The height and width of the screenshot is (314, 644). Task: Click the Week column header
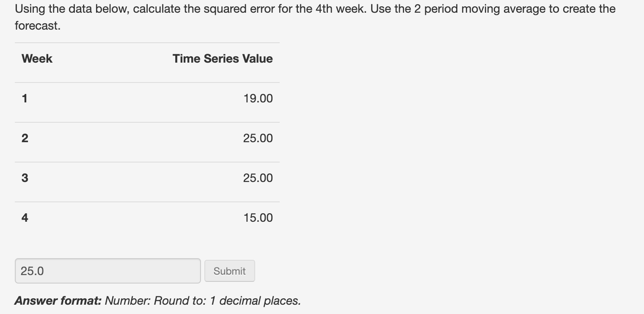click(36, 58)
